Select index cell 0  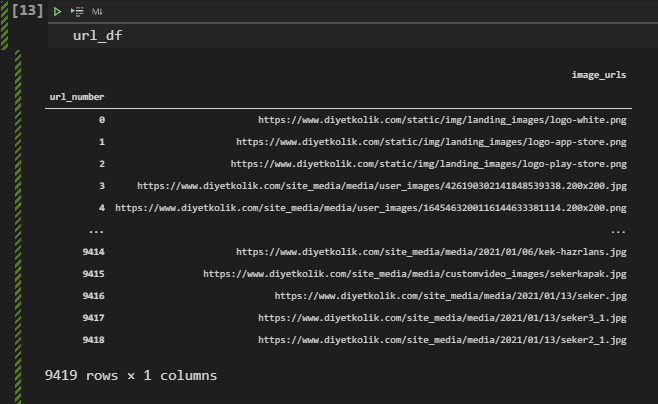[102, 120]
